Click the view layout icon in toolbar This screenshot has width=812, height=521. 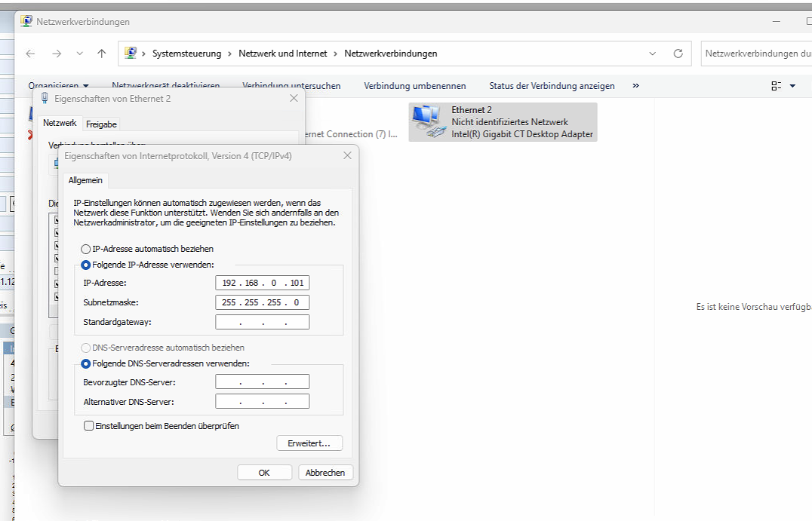[776, 86]
